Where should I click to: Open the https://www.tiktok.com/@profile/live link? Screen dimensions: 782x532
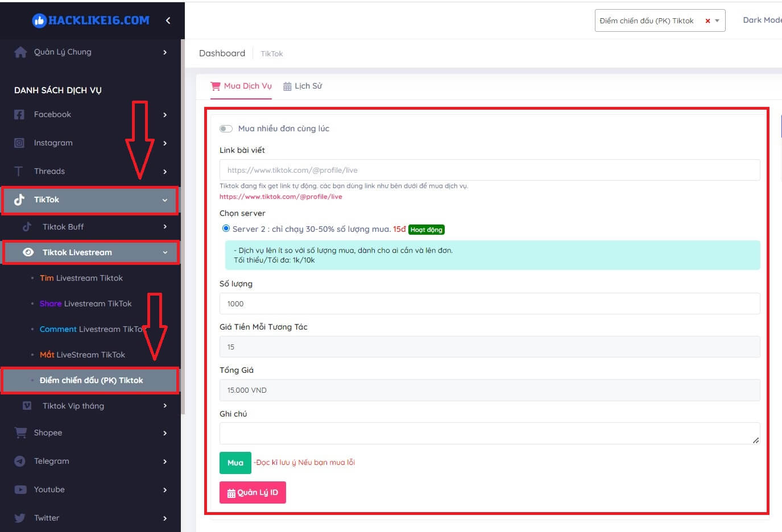tap(281, 196)
